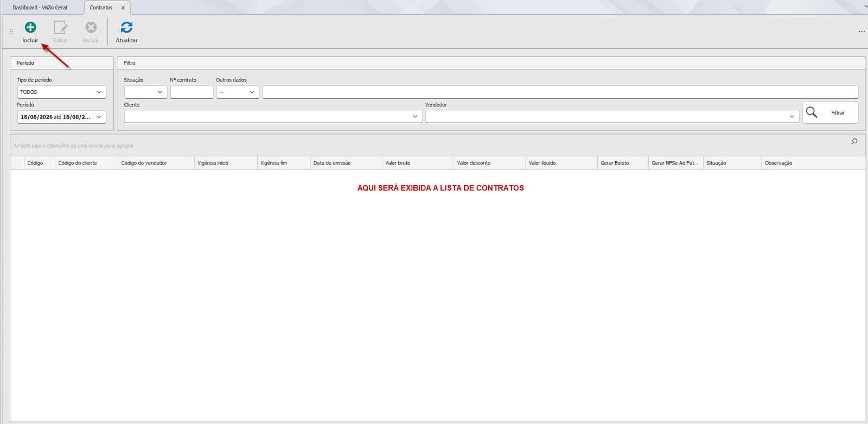Click the Situação grid column header

732,163
